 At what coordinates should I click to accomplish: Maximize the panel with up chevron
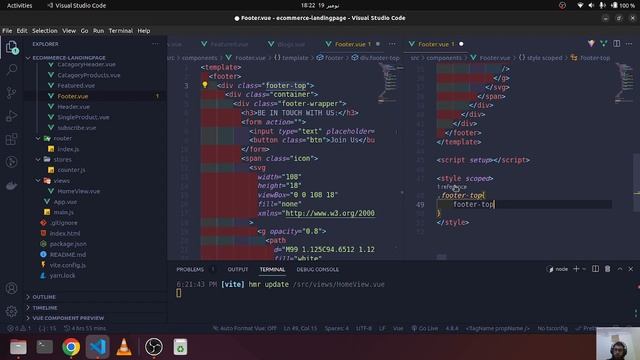(620, 269)
